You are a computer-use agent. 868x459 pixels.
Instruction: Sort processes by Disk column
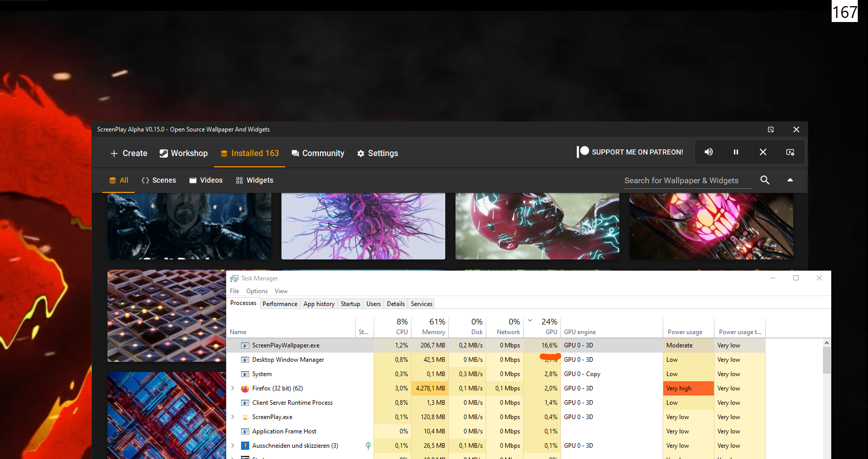tap(467, 327)
